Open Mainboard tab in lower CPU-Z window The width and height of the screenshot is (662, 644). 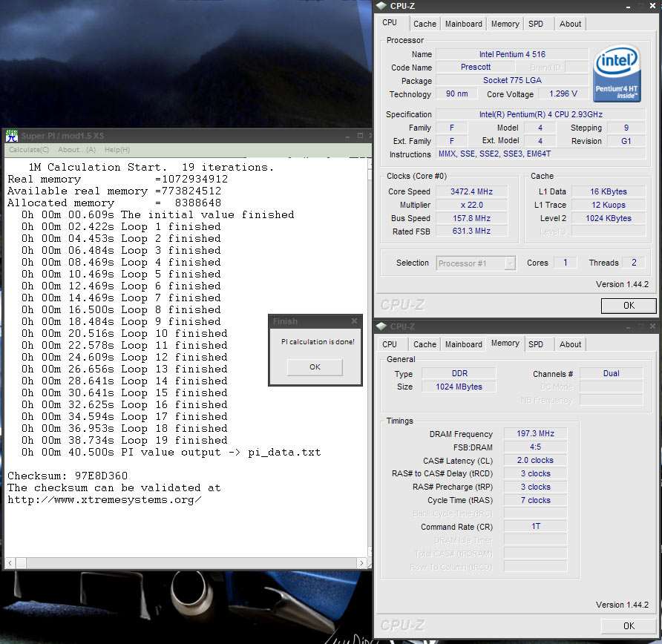tap(463, 344)
